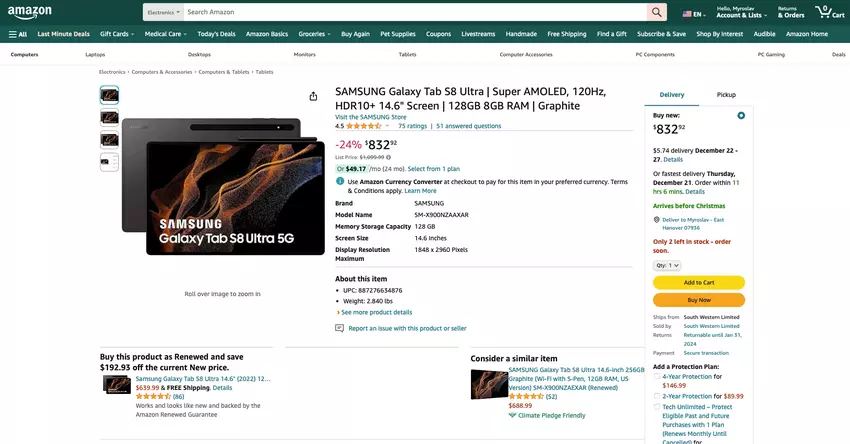
Task: Click the Report an issue speech icon
Action: point(340,328)
